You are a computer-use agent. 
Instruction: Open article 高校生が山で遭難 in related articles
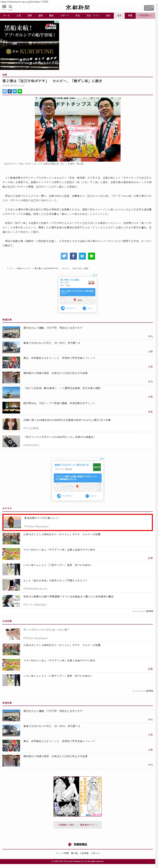[53, 328]
